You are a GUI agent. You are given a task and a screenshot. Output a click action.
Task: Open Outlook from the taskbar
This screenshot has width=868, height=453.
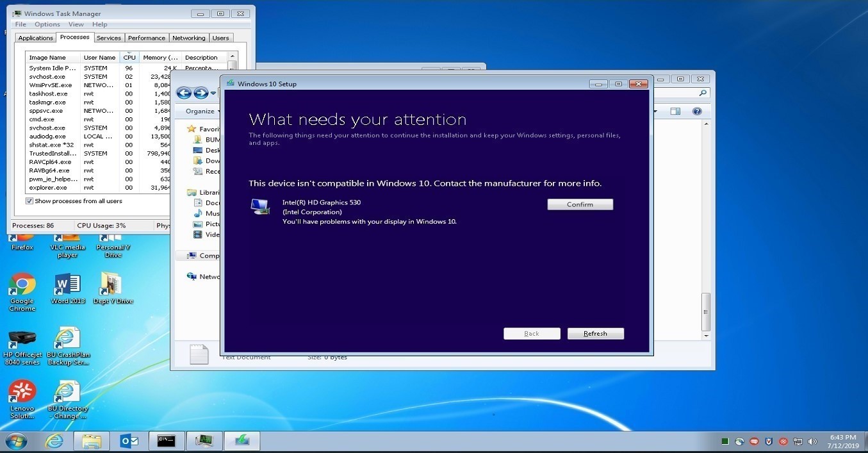[x=129, y=441]
